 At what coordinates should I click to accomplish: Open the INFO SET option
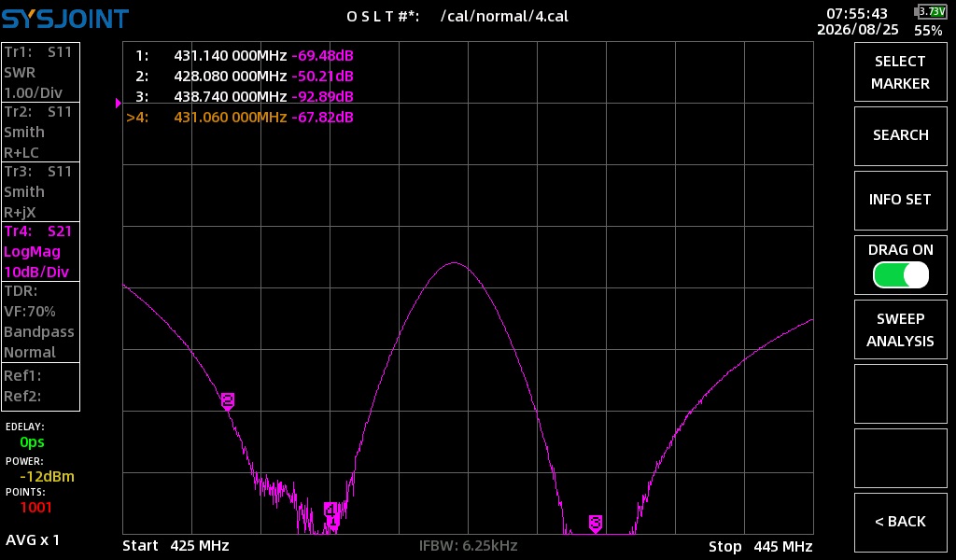[901, 201]
